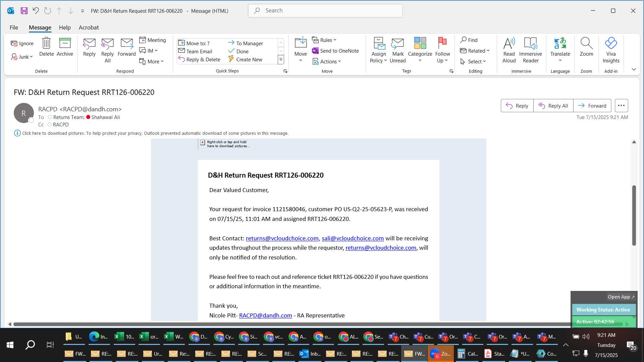Collapse the ribbon with the chevron
The image size is (644, 362).
(634, 69)
